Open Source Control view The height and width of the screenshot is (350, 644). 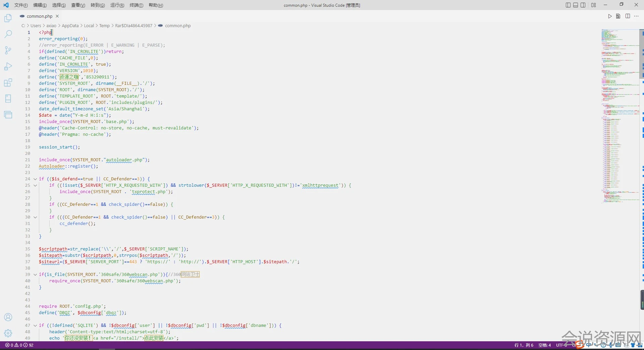point(8,50)
